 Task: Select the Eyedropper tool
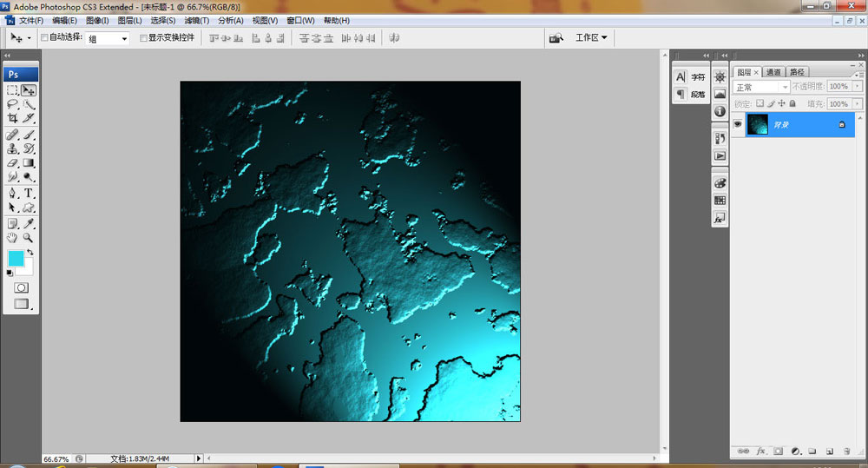(x=29, y=224)
